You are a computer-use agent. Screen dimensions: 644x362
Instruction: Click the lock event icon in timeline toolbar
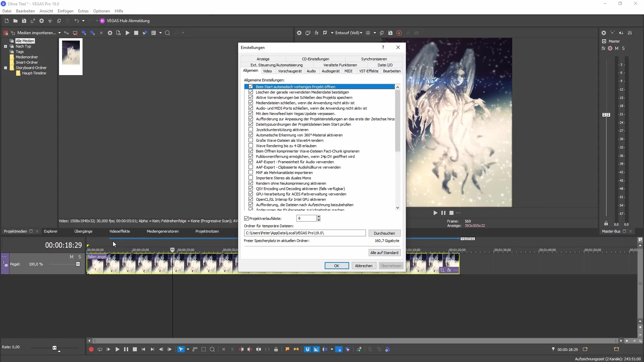pos(276,349)
